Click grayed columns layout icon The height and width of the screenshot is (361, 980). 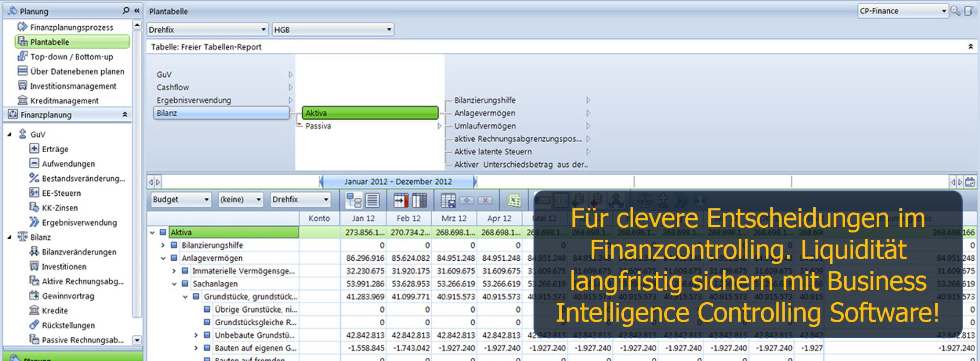[419, 200]
